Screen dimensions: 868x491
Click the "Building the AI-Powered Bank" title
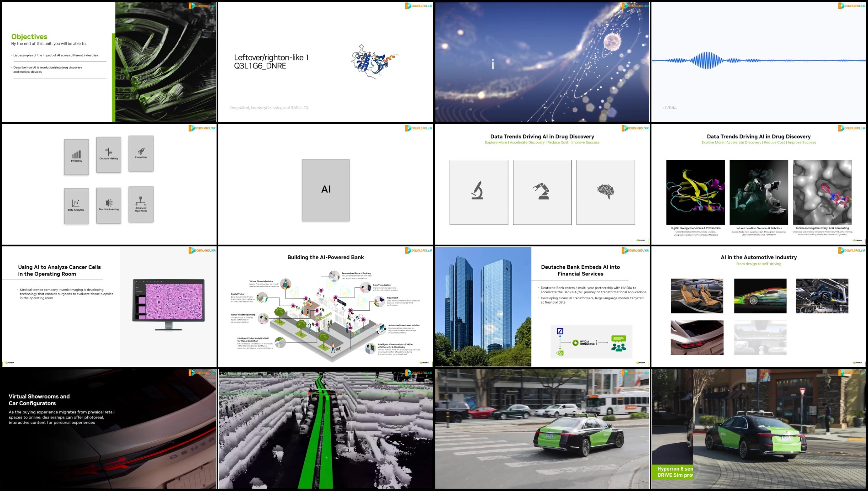(x=326, y=257)
